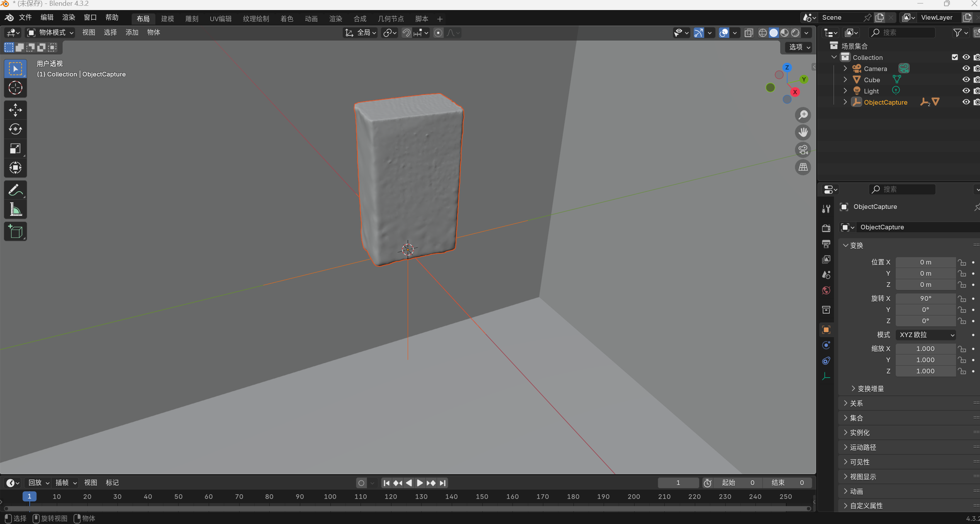Viewport: 980px width, 524px height.
Task: Hide the Light object in outliner
Action: (x=966, y=91)
